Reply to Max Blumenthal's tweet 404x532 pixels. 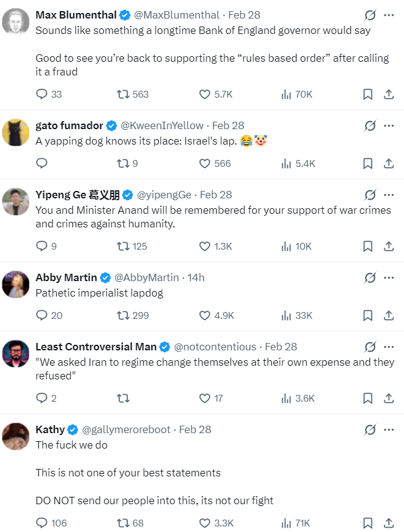[42, 95]
